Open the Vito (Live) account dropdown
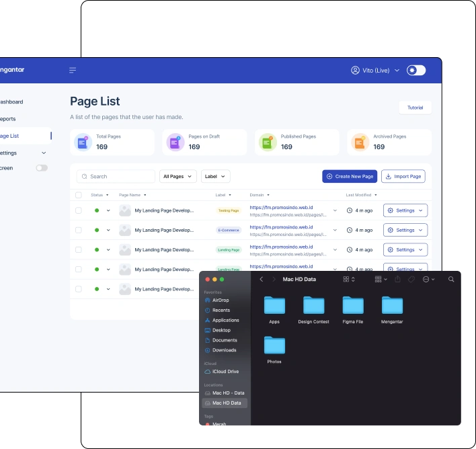Image resolution: width=476 pixels, height=449 pixels. point(375,71)
